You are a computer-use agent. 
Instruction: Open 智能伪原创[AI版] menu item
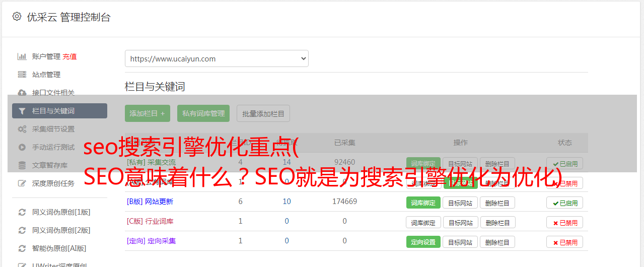click(59, 248)
